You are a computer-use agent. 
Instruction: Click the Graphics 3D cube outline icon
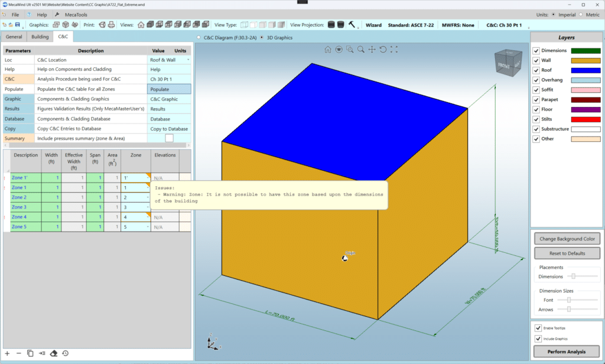pyautogui.click(x=66, y=25)
